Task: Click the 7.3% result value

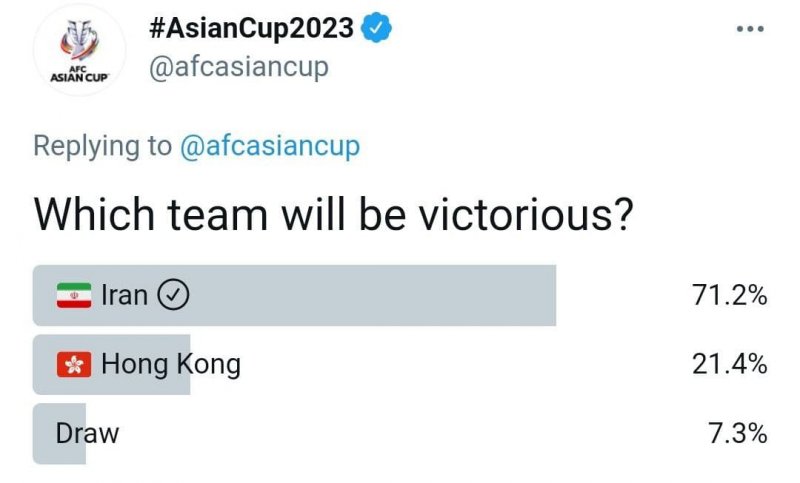Action: click(x=736, y=434)
